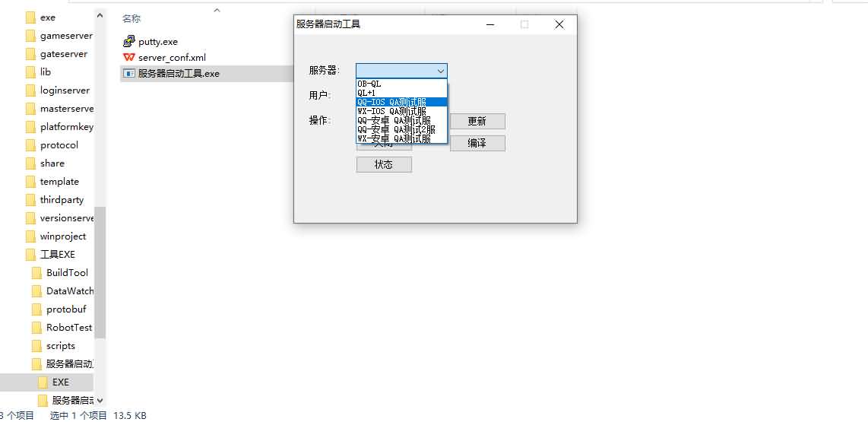Click the folder tree scrollbar down arrow
The width and height of the screenshot is (868, 422).
(x=100, y=400)
